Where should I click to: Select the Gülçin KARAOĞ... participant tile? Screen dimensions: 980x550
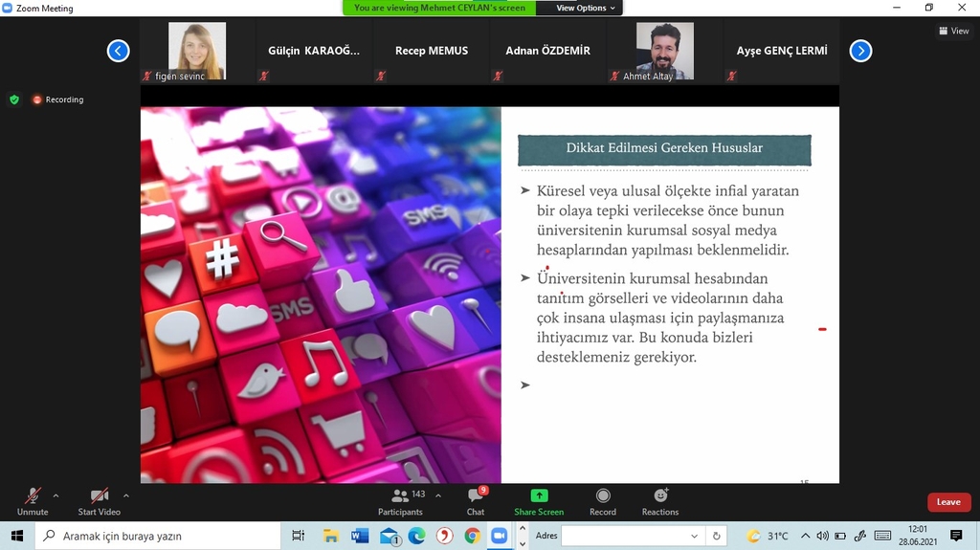(314, 51)
